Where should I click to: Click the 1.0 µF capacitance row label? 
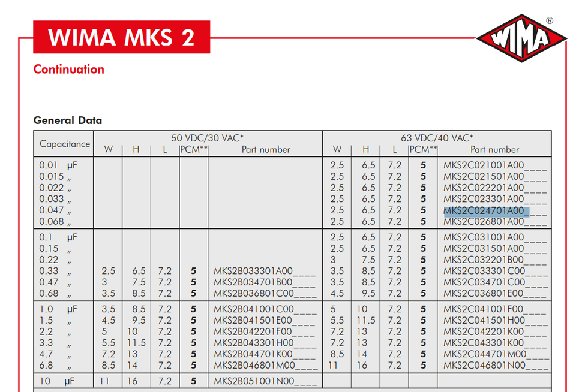tap(58, 310)
